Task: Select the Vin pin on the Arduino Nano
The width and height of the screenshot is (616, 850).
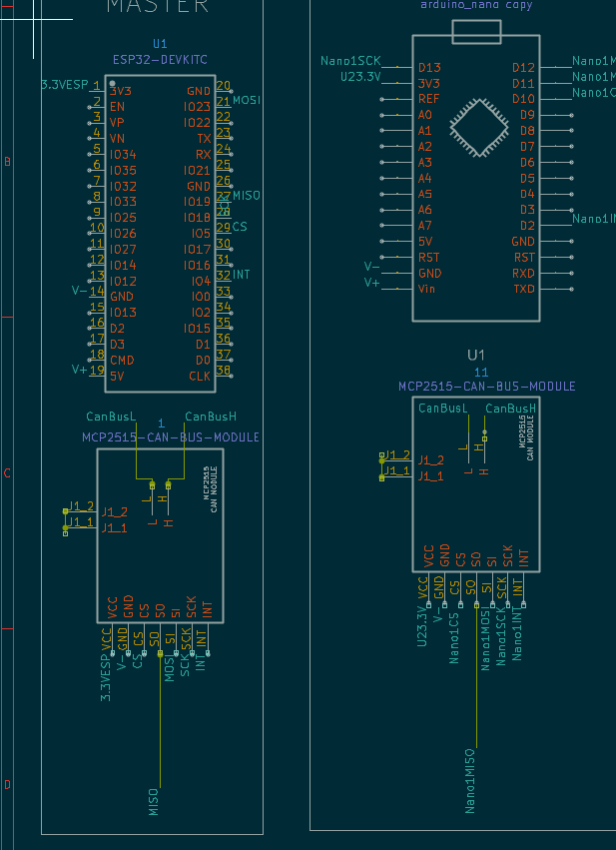Action: pyautogui.click(x=426, y=289)
